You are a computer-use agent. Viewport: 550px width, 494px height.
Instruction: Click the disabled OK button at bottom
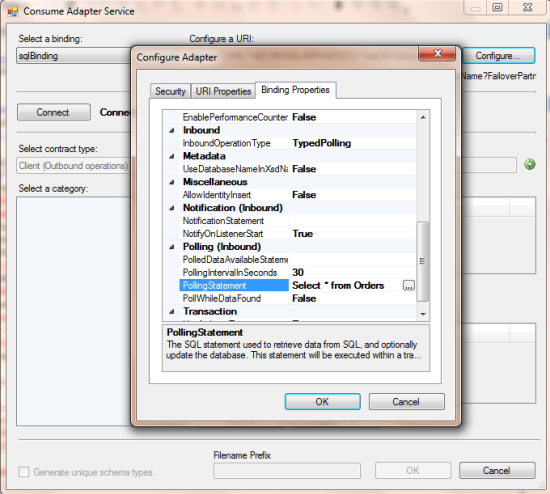click(413, 470)
